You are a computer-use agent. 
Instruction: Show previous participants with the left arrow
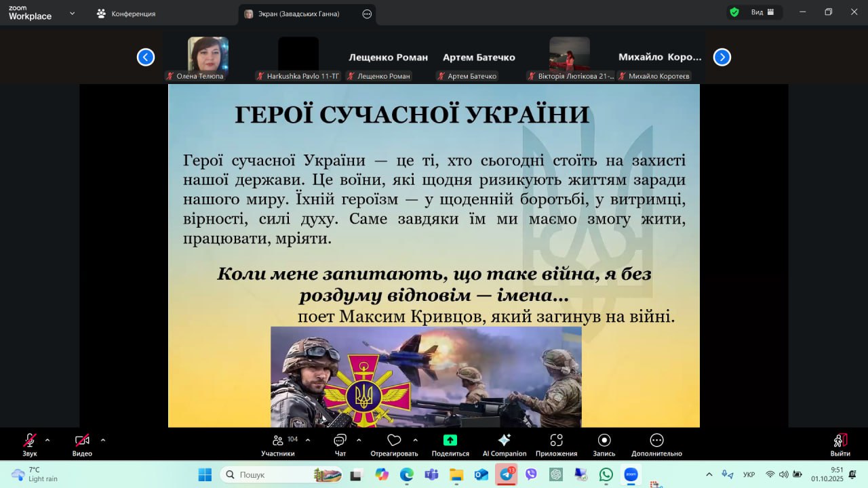[146, 57]
